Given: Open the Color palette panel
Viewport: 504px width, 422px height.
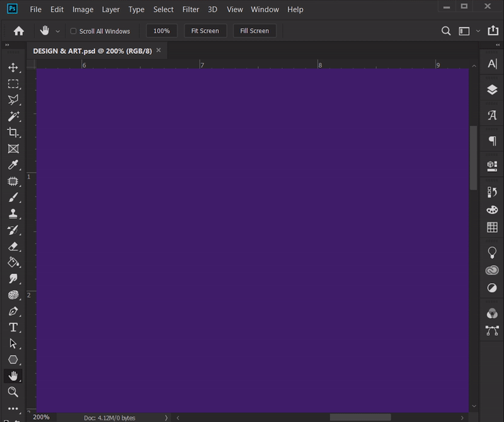Looking at the screenshot, I should (x=492, y=210).
